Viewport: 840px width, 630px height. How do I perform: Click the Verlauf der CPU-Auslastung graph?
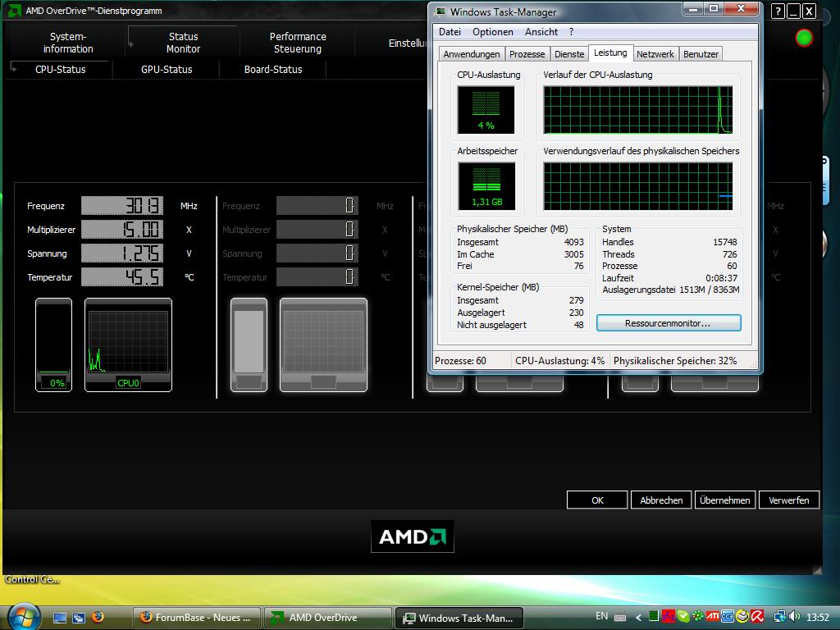(x=638, y=110)
